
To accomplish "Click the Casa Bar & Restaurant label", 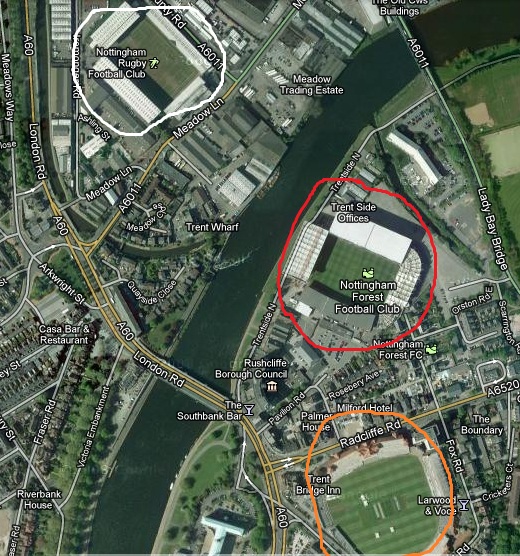I will pyautogui.click(x=64, y=334).
